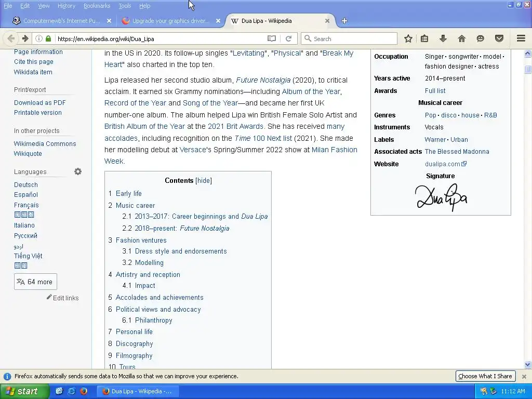The image size is (532, 399).
Task: Go back with the browser back arrow
Action: (11, 38)
